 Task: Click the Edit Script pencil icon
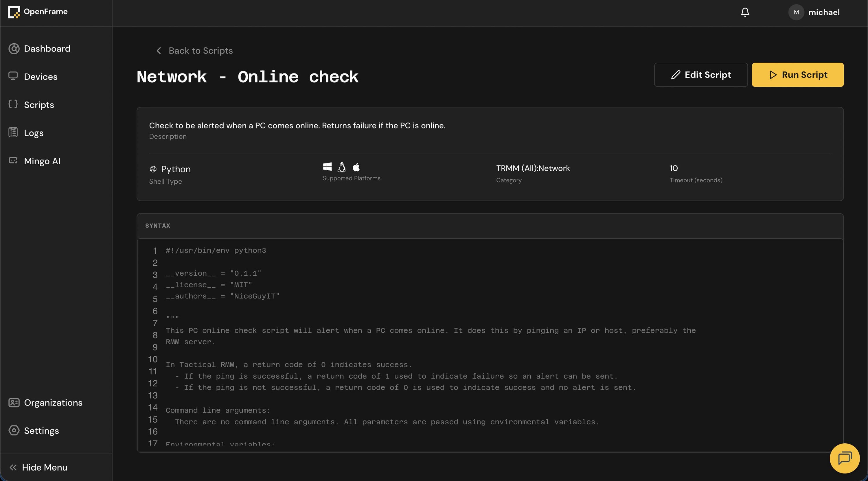point(676,75)
